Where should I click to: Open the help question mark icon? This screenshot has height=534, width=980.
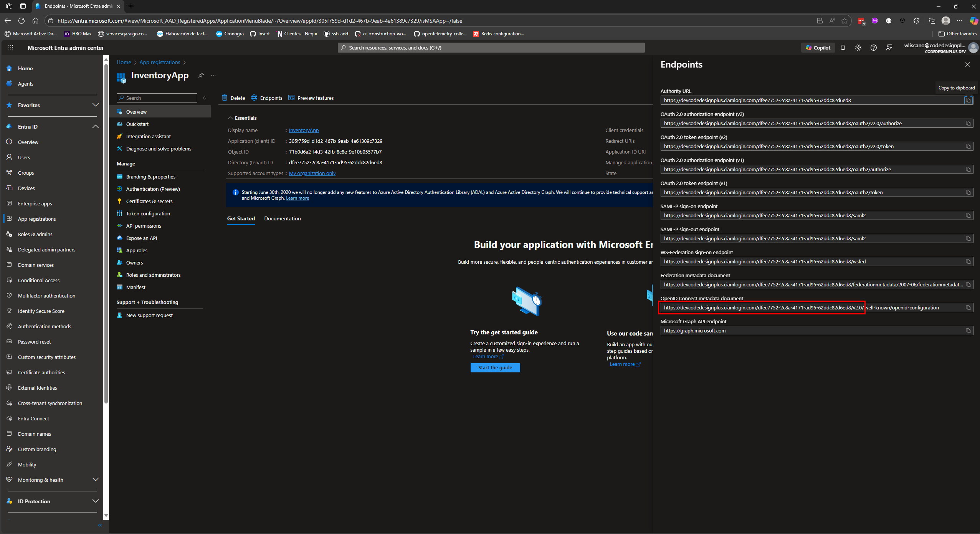874,48
